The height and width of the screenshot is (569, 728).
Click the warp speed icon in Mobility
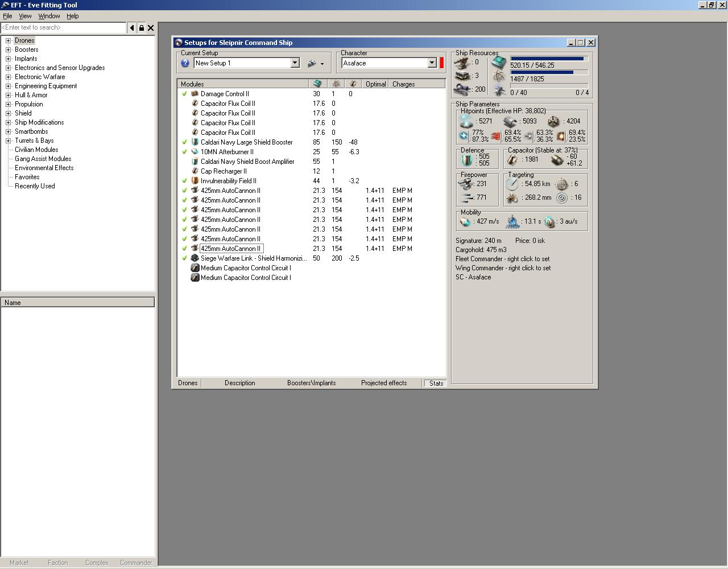[x=549, y=221]
